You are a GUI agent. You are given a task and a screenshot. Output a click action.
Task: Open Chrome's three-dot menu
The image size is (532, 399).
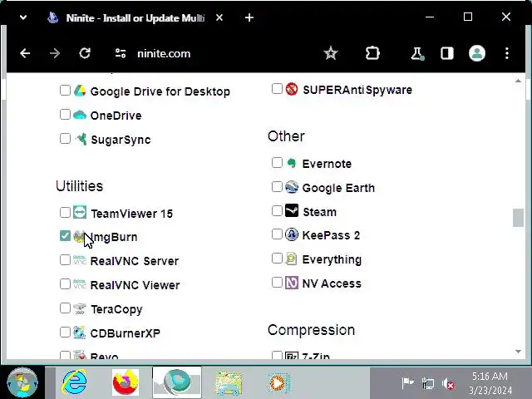507,53
